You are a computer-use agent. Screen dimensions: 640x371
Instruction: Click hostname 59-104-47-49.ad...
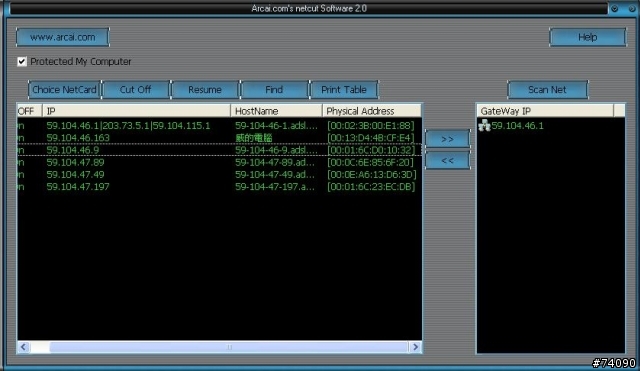click(275, 175)
